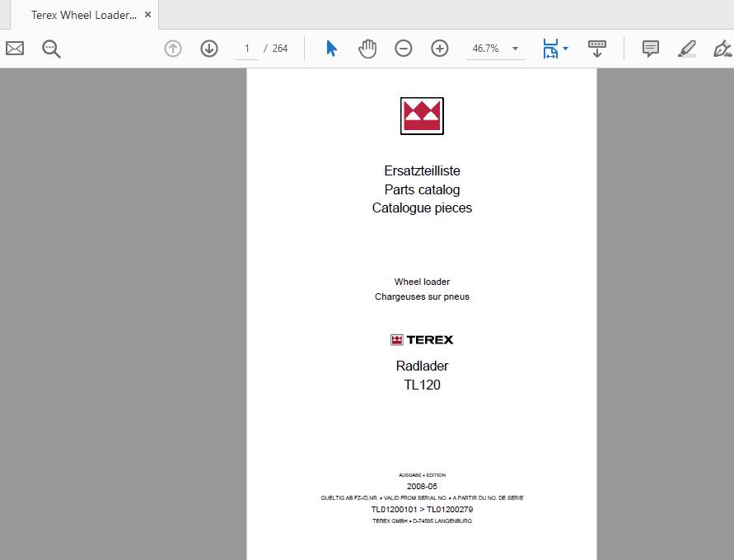Zoom out with minus button
The height and width of the screenshot is (560, 734).
click(403, 49)
